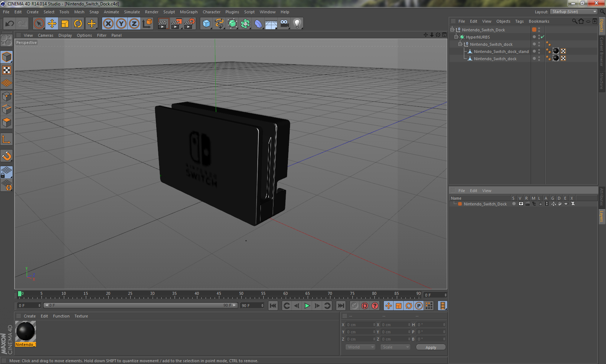
Task: Collapse HyperNURBS tree node
Action: pos(456,37)
